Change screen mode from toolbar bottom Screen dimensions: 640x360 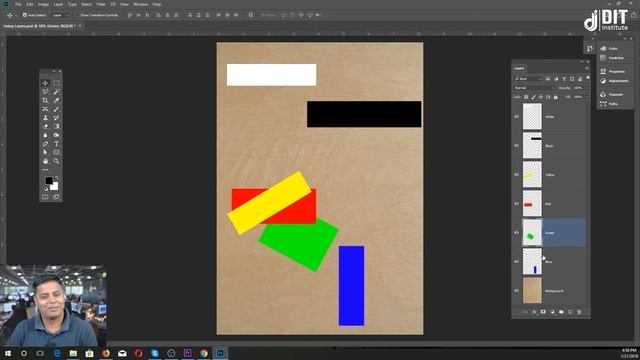[56, 197]
